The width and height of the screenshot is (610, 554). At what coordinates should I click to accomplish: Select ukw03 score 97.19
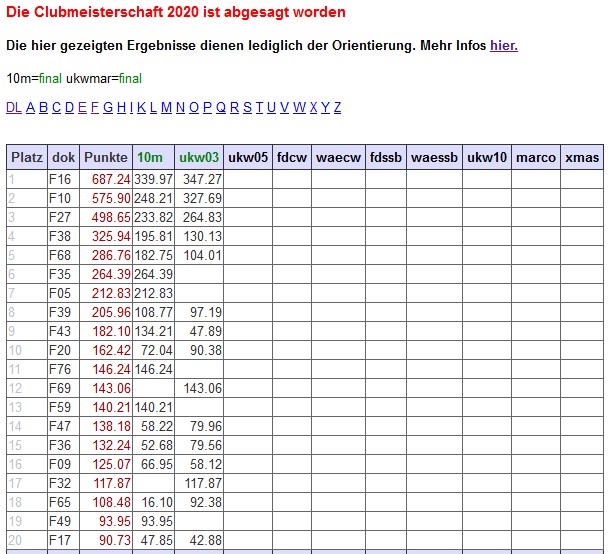point(199,312)
